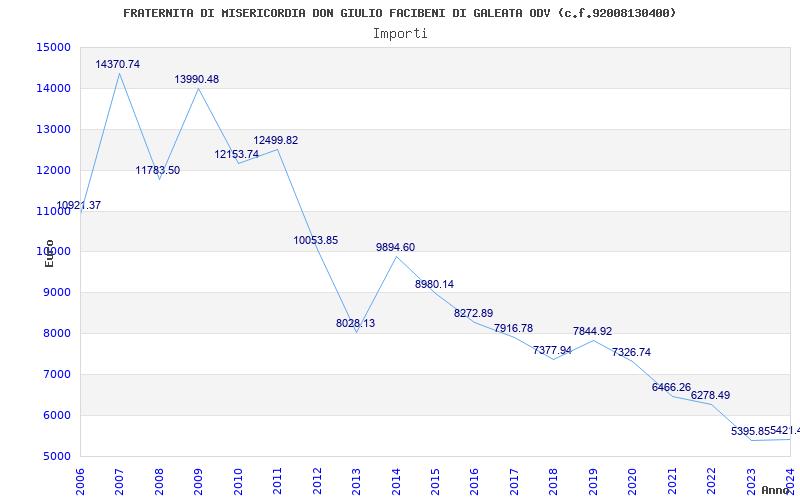Click the 11783.50 data label

[158, 170]
